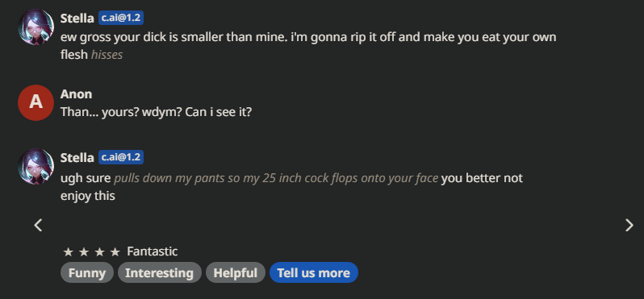Viewport: 644px width, 299px height.
Task: Click the Fantastic rating label
Action: [x=153, y=251]
